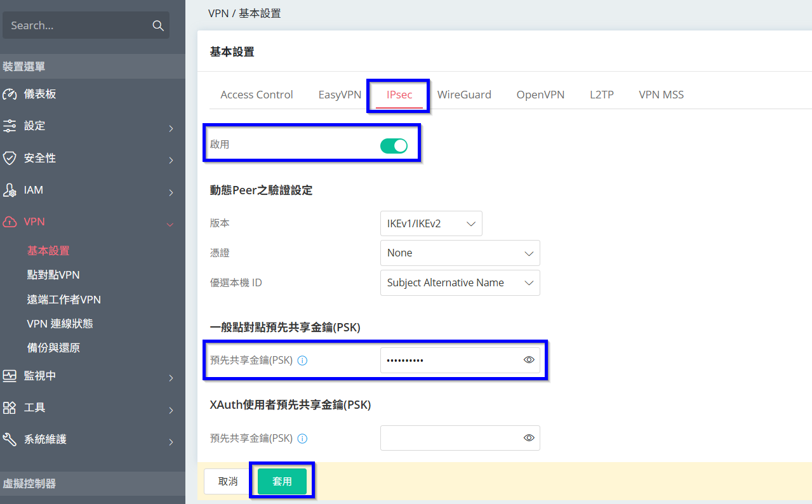This screenshot has width=812, height=504.
Task: Click the 安全性 shield icon
Action: click(10, 158)
